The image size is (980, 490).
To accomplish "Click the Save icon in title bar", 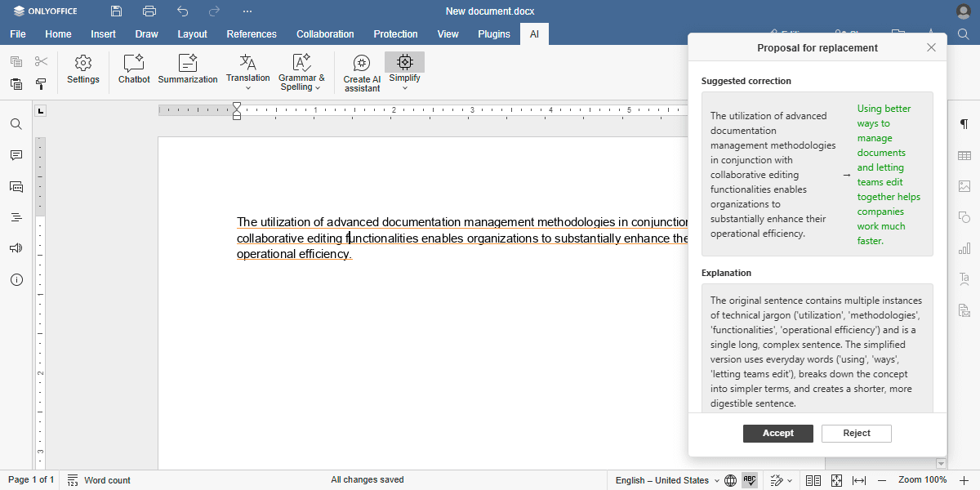I will point(117,11).
